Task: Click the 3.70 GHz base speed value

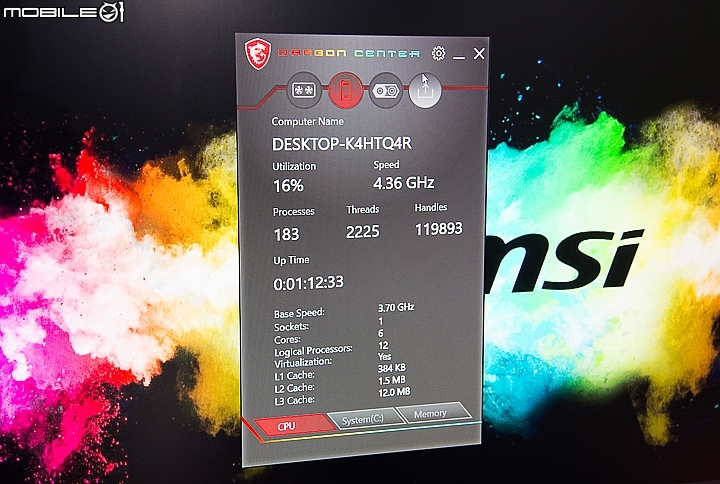Action: [x=396, y=307]
